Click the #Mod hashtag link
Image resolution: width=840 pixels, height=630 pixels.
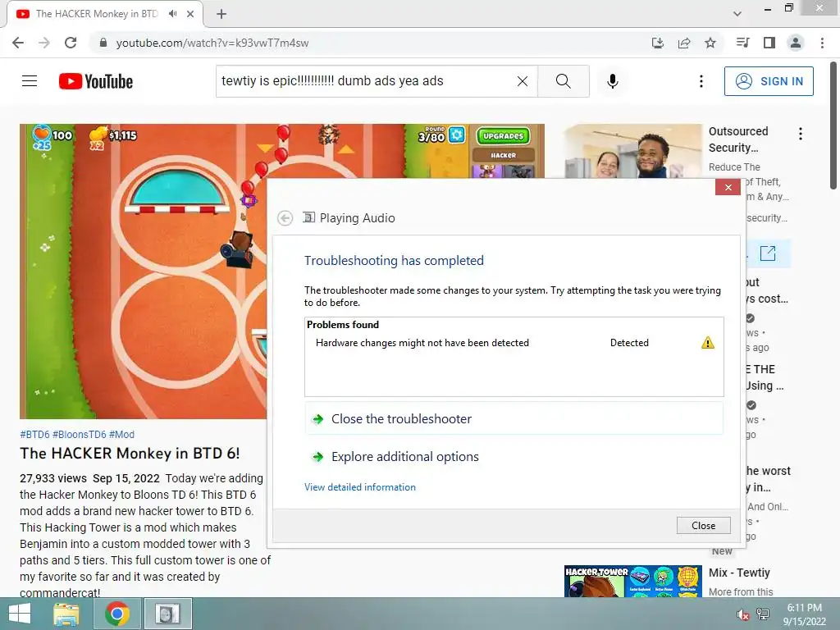[121, 435]
